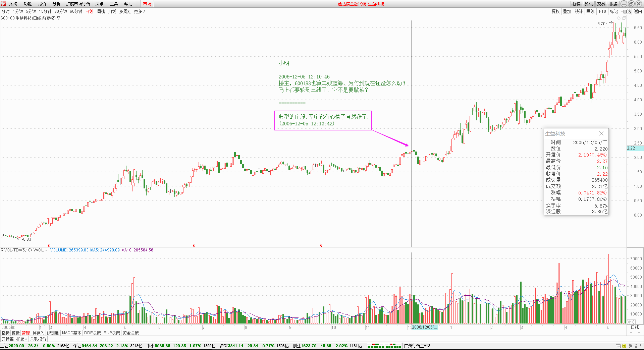The width and height of the screenshot is (644, 350).
Task: Expand the 更多 period options
Action: 140,11
